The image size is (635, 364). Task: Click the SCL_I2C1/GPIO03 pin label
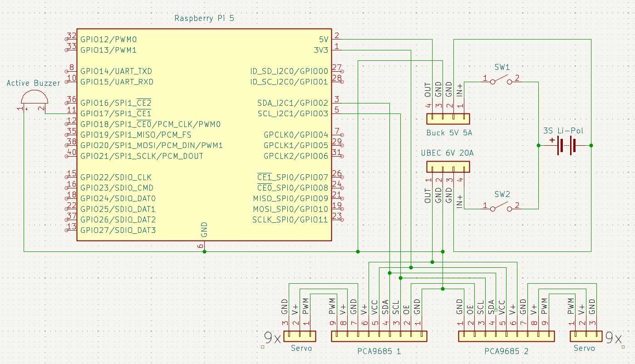[x=293, y=113]
